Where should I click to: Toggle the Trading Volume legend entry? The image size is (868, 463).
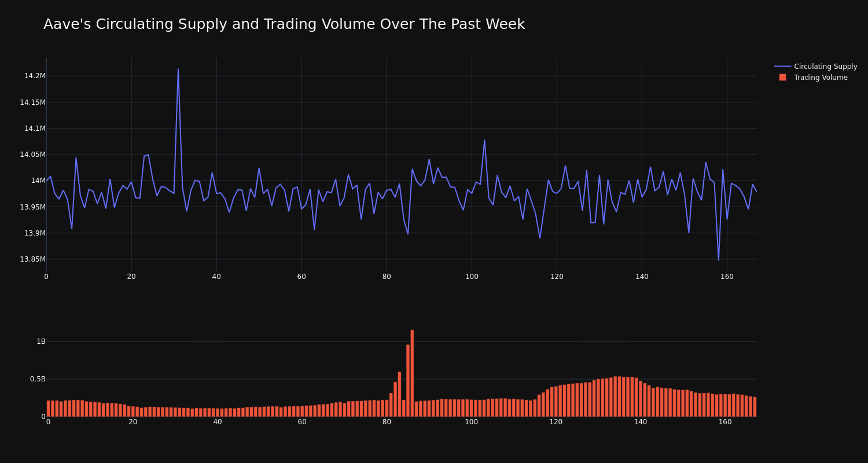click(815, 78)
